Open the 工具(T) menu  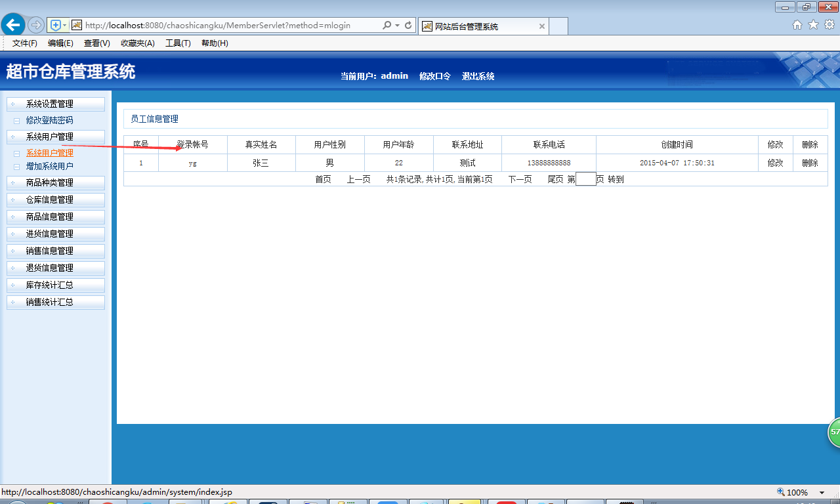pyautogui.click(x=178, y=43)
